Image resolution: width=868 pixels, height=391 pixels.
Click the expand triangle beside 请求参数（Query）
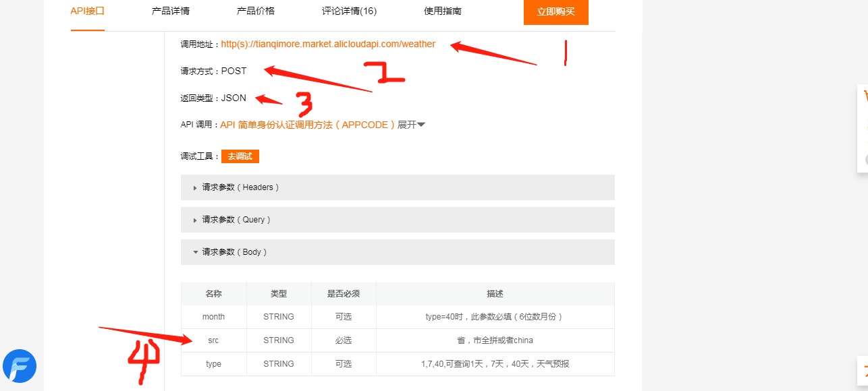coord(195,220)
